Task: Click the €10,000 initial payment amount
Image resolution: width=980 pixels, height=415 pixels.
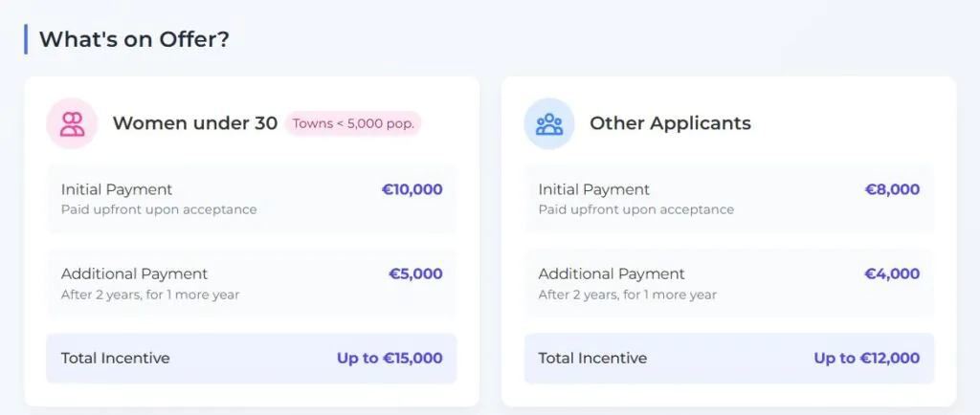Action: coord(412,189)
